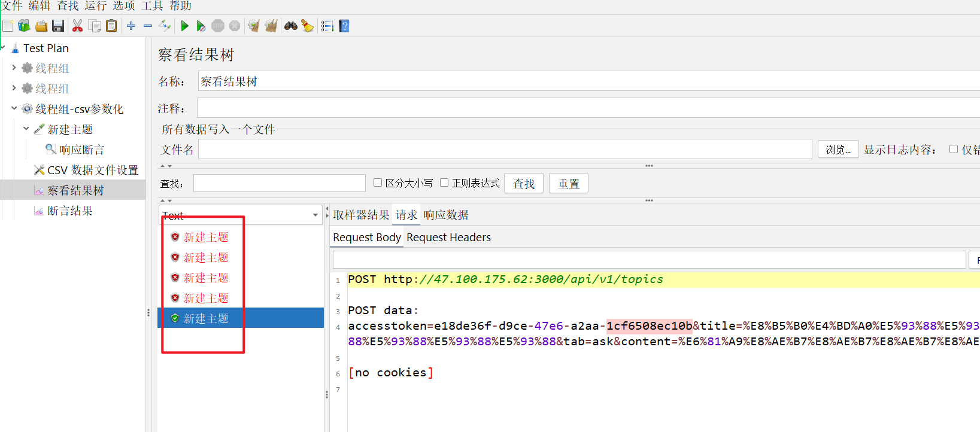Viewport: 980px width, 432px height.
Task: Click the 浏览... button
Action: pos(838,149)
